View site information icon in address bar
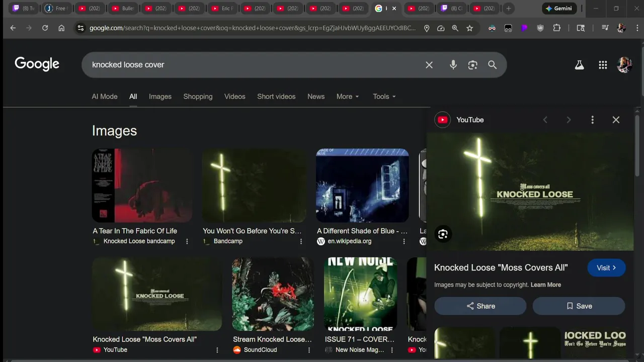Screen dimensions: 644x362 [x=80, y=28]
